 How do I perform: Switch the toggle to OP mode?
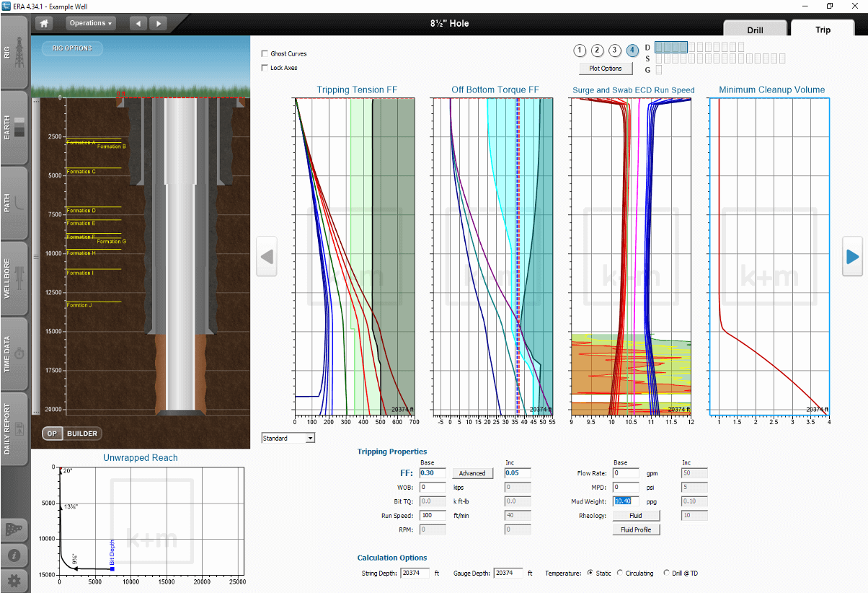[52, 434]
